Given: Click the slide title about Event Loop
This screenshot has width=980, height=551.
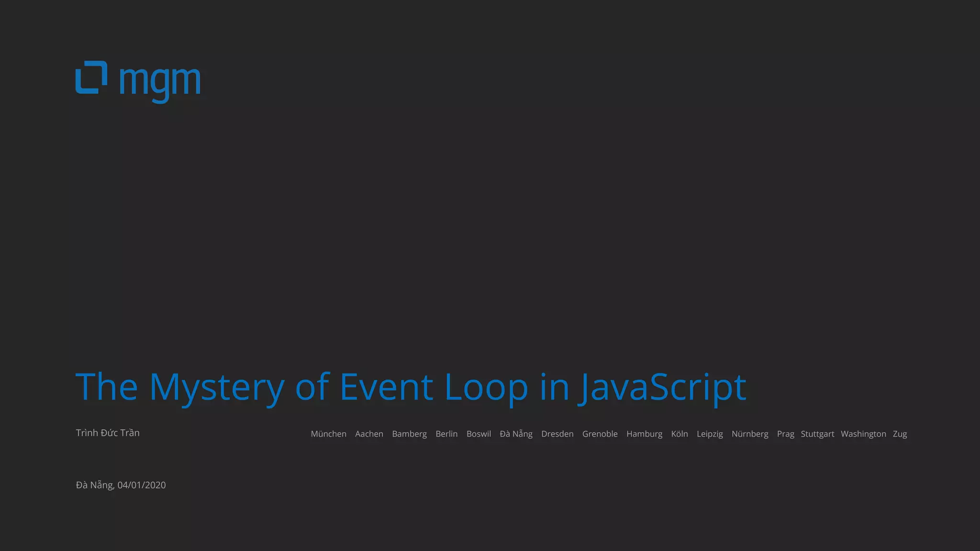Looking at the screenshot, I should pos(411,386).
